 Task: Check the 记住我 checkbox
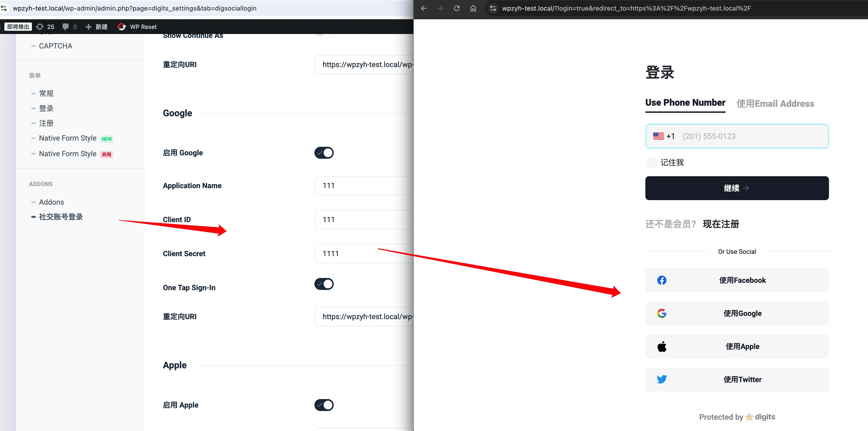[651, 163]
